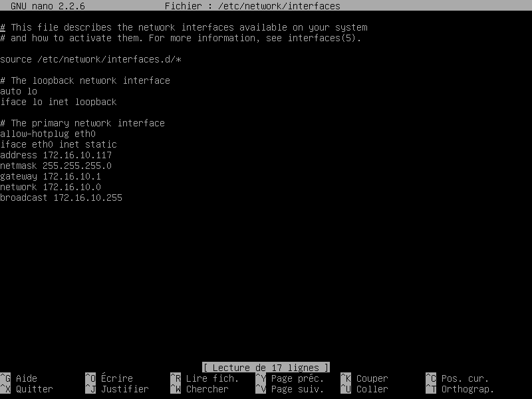532x399 pixels.
Task: Click Orthograp. to run spell check
Action: pos(466,389)
